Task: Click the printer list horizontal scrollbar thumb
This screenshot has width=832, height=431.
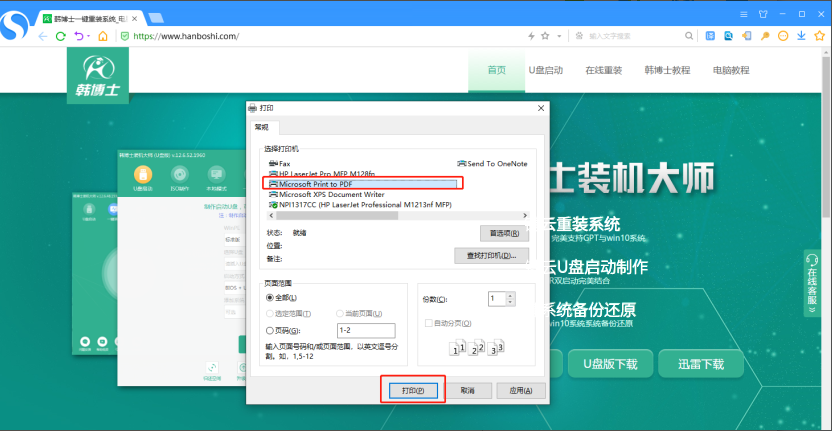Action: [x=337, y=216]
